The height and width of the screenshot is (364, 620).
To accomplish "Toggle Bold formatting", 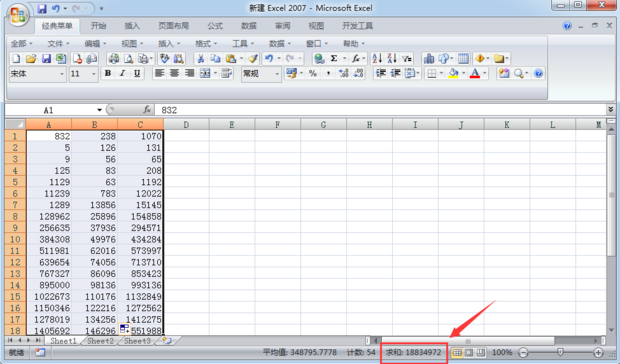I will (x=108, y=73).
